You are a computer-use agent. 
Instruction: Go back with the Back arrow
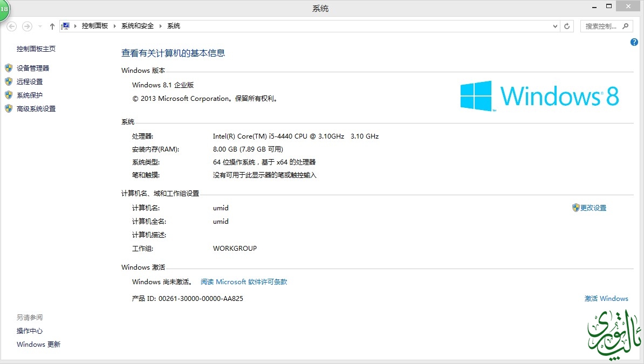coord(11,26)
